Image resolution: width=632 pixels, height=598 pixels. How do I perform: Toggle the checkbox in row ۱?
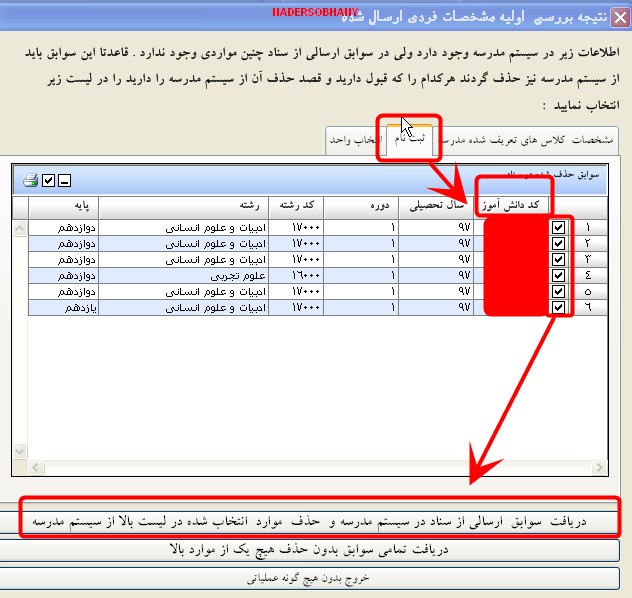click(x=558, y=227)
